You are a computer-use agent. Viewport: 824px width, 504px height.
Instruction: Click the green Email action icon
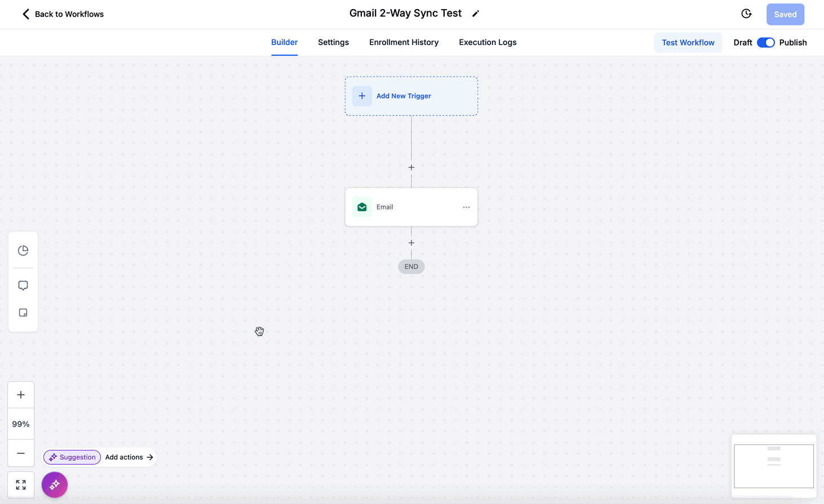click(x=362, y=207)
